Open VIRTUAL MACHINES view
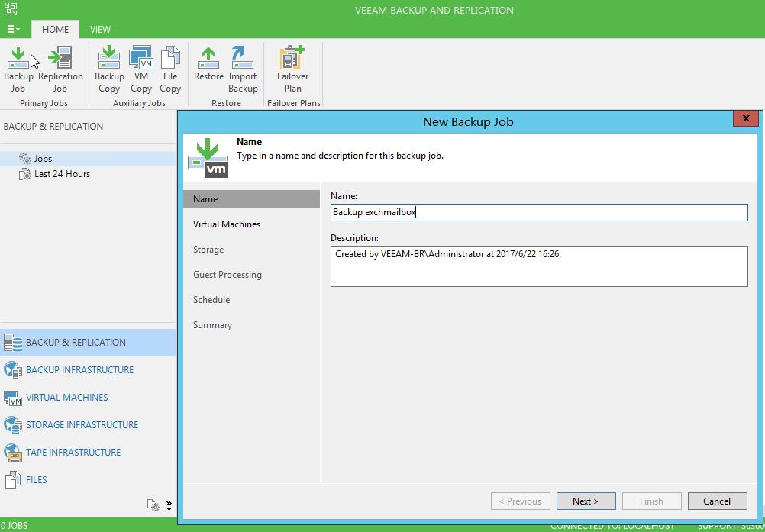This screenshot has width=765, height=532. [56, 398]
